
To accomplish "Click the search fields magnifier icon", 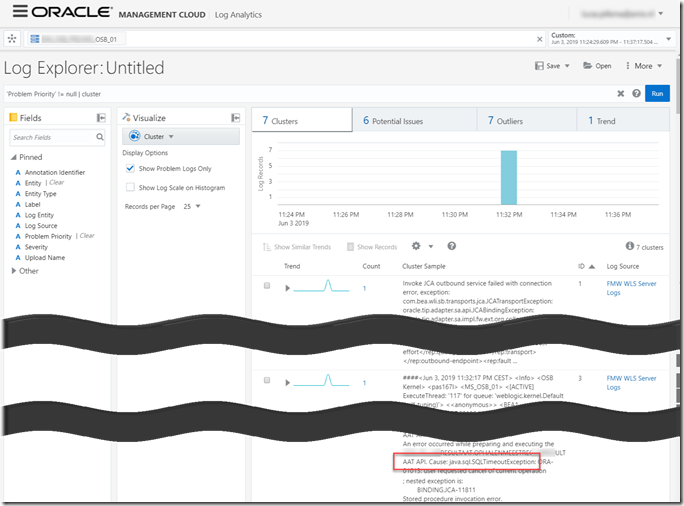I will pos(100,137).
